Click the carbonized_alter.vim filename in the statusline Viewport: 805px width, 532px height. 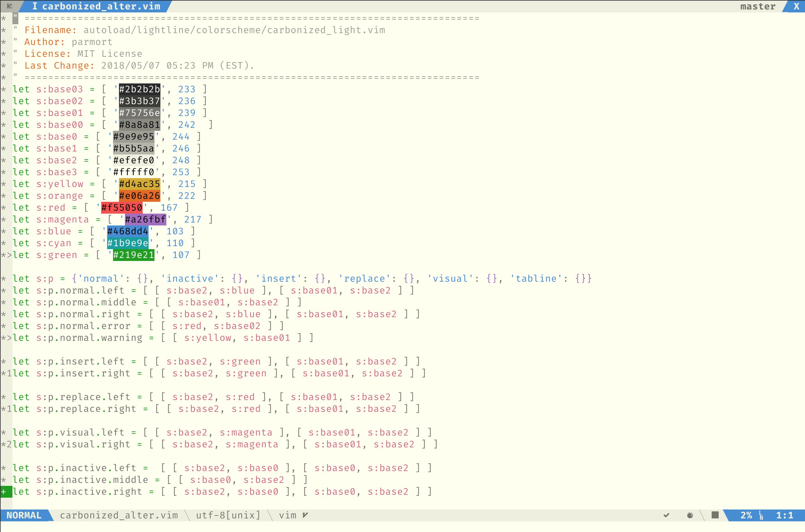[x=119, y=515]
